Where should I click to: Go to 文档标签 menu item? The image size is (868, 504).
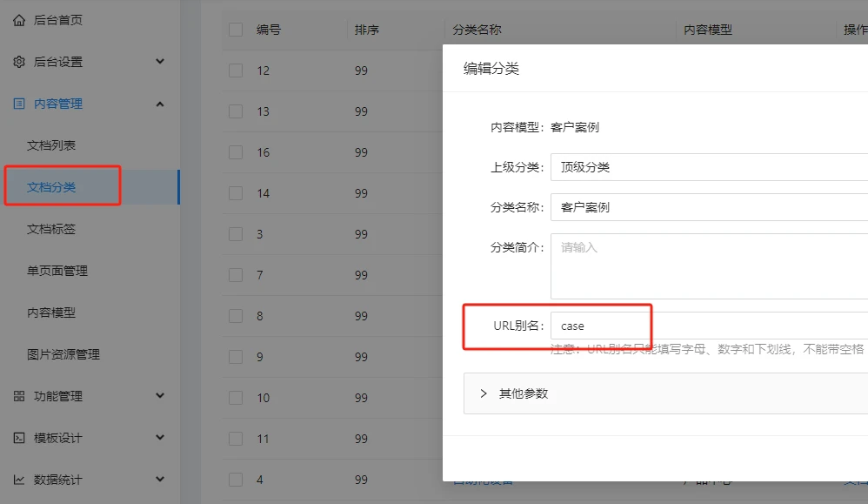[x=51, y=229]
